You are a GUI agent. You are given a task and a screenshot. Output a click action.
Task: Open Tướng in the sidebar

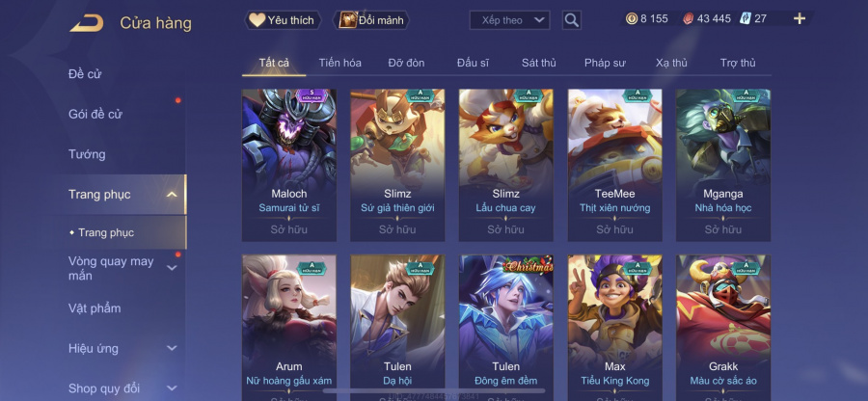87,154
